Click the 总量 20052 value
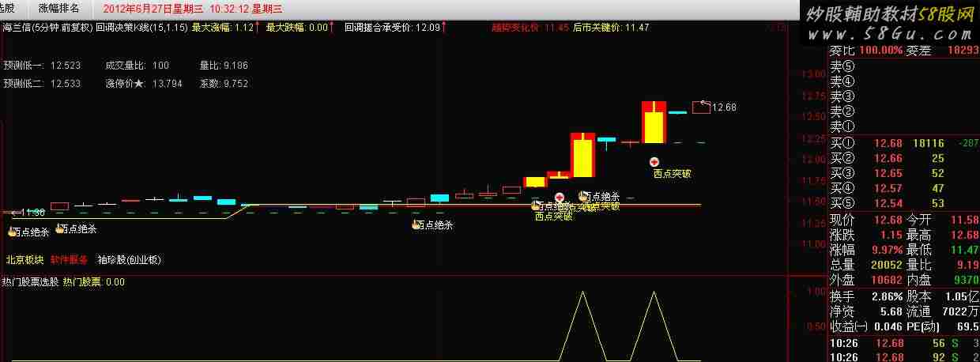Viewport: 980px width, 362px height. pos(866,265)
